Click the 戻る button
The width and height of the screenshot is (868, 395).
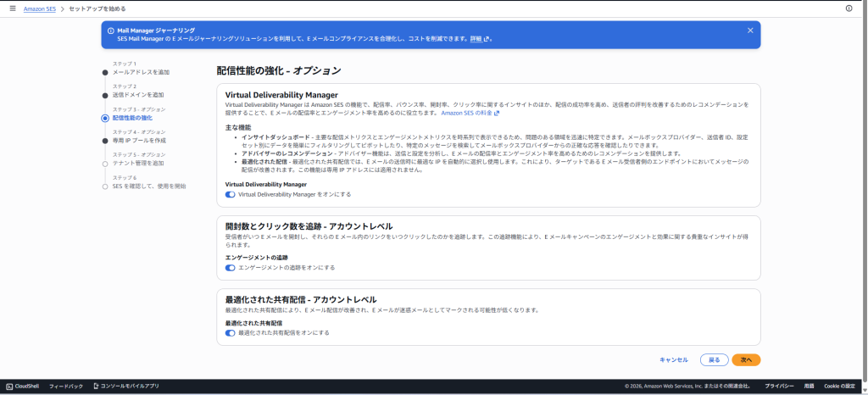[x=714, y=359]
